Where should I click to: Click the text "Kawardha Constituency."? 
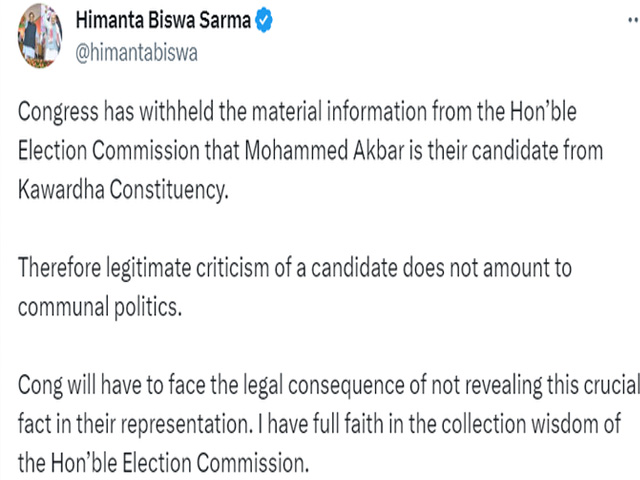(x=123, y=190)
